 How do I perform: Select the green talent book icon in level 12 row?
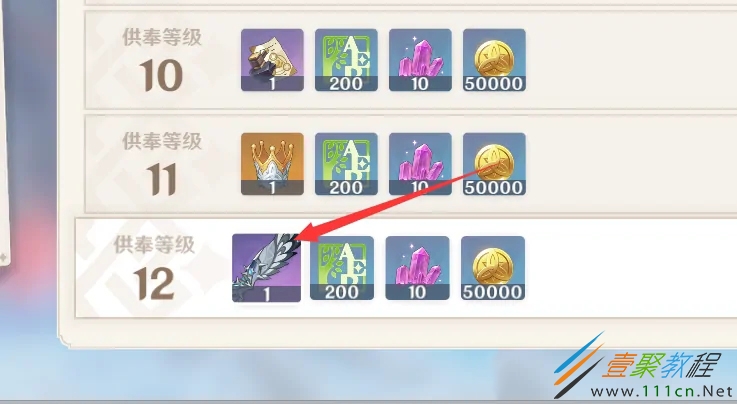pos(342,268)
